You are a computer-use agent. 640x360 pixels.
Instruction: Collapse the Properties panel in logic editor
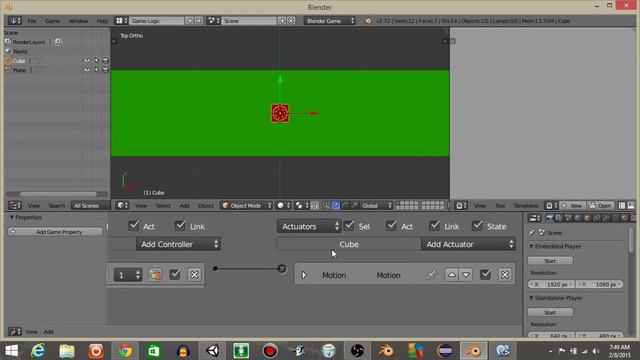(x=12, y=218)
